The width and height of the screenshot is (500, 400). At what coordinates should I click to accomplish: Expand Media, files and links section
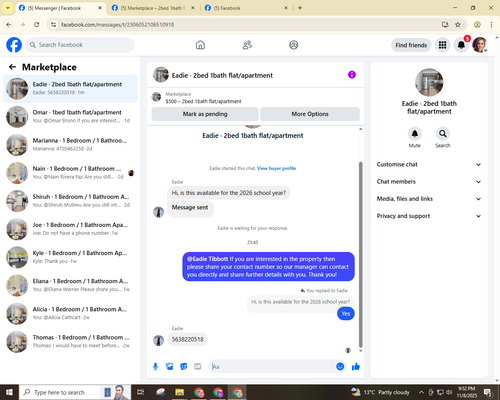(429, 199)
